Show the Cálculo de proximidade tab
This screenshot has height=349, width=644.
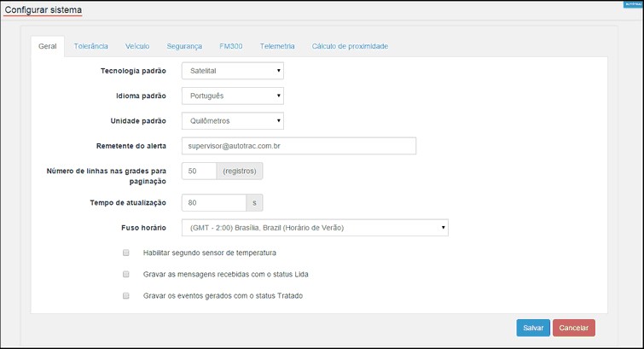point(350,46)
